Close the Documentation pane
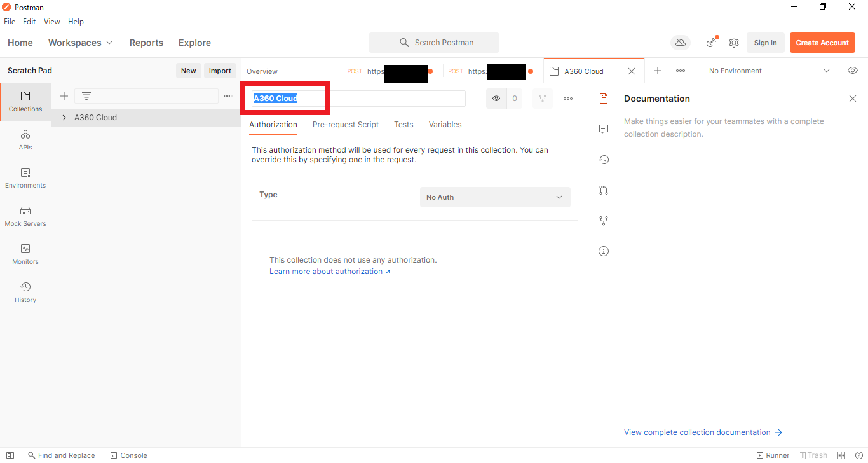Viewport: 868px width, 463px height. pyautogui.click(x=853, y=99)
